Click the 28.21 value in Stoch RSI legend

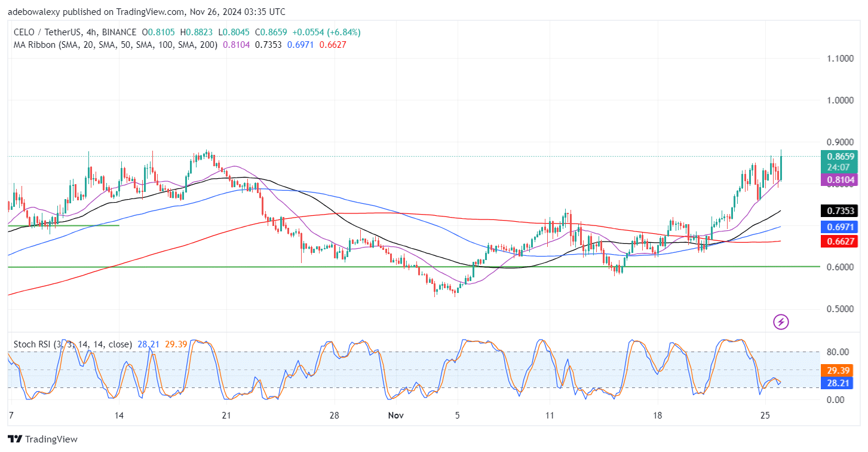pos(148,344)
